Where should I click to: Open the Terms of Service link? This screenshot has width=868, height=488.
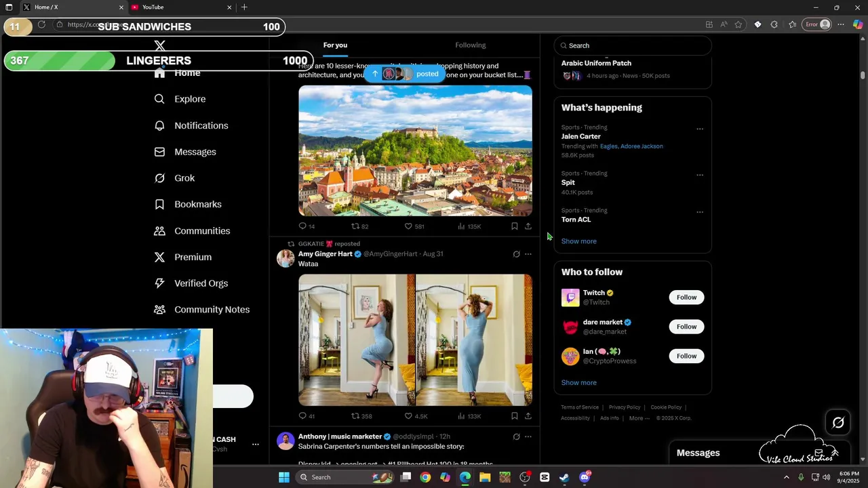[x=580, y=407]
